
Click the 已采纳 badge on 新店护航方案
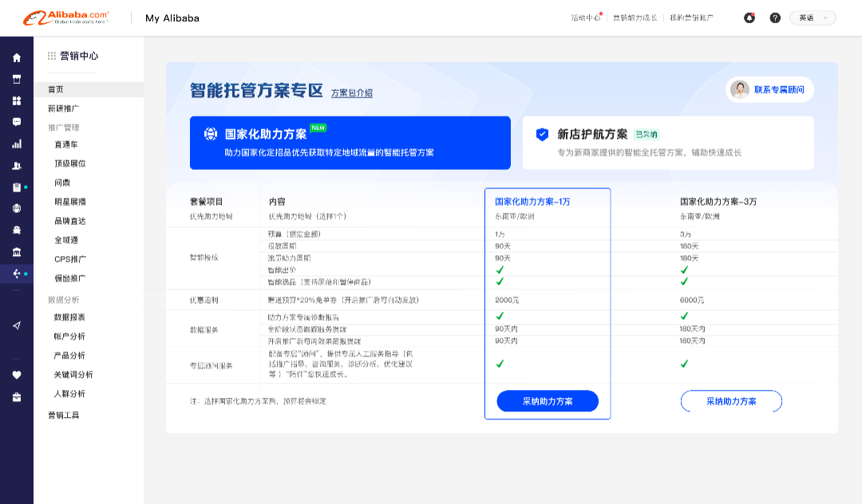coord(646,135)
